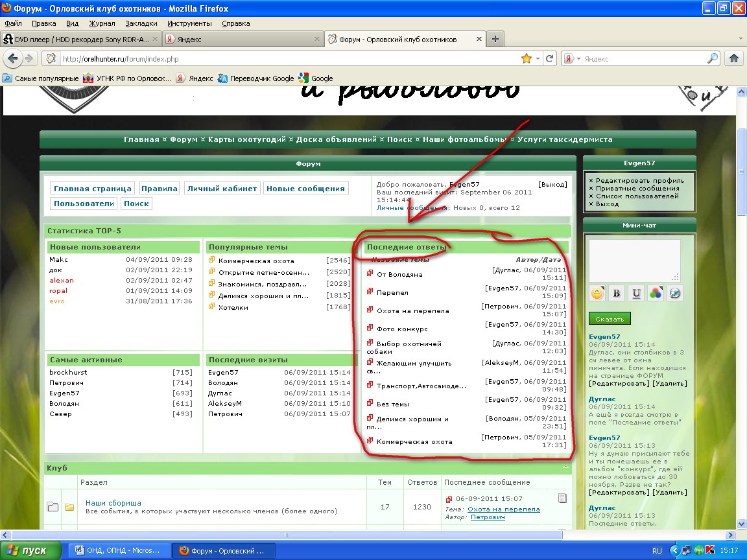Click the magnifier icon in Yandex search box
The width and height of the screenshot is (747, 560).
[x=713, y=58]
